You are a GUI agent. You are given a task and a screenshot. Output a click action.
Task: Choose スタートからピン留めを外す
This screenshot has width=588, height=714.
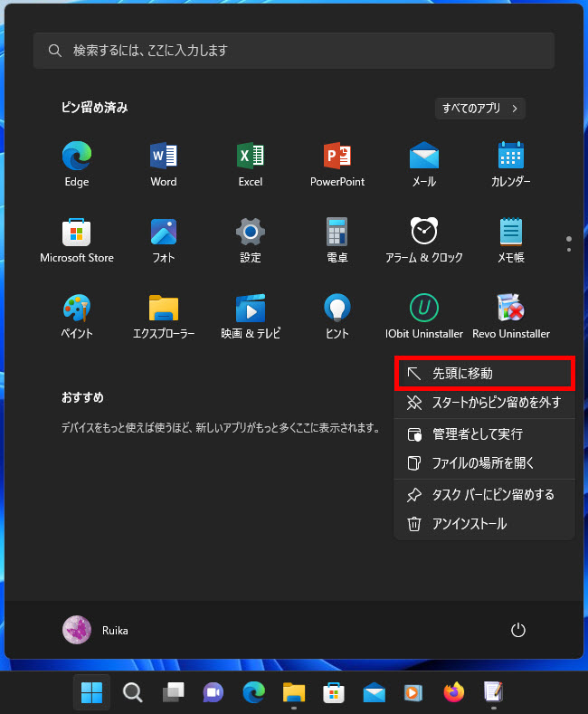[485, 403]
